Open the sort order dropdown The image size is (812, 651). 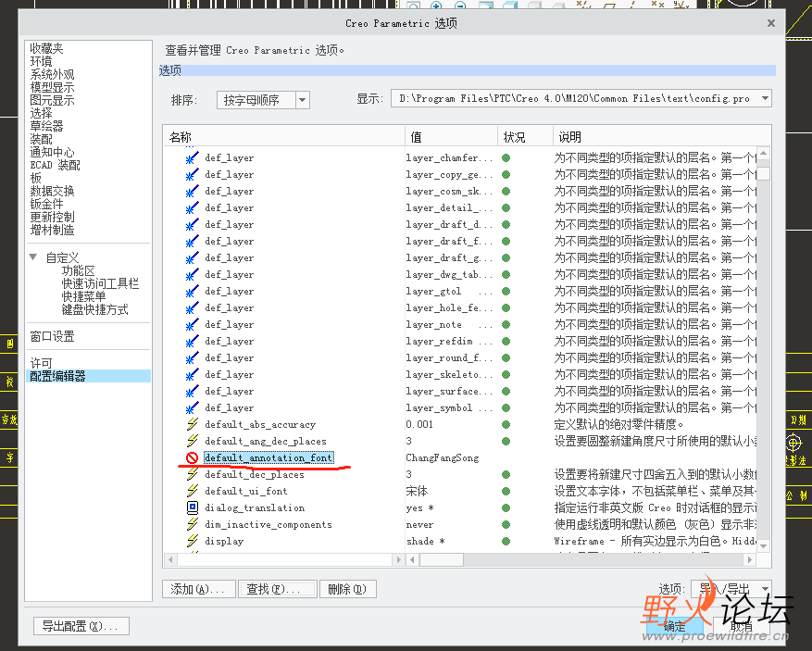[303, 100]
